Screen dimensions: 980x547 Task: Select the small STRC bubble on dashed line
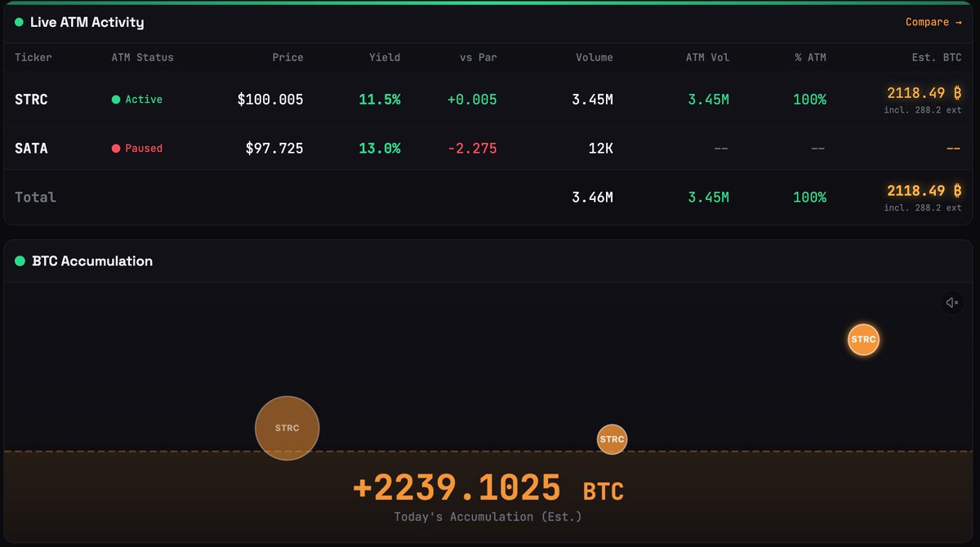click(612, 439)
